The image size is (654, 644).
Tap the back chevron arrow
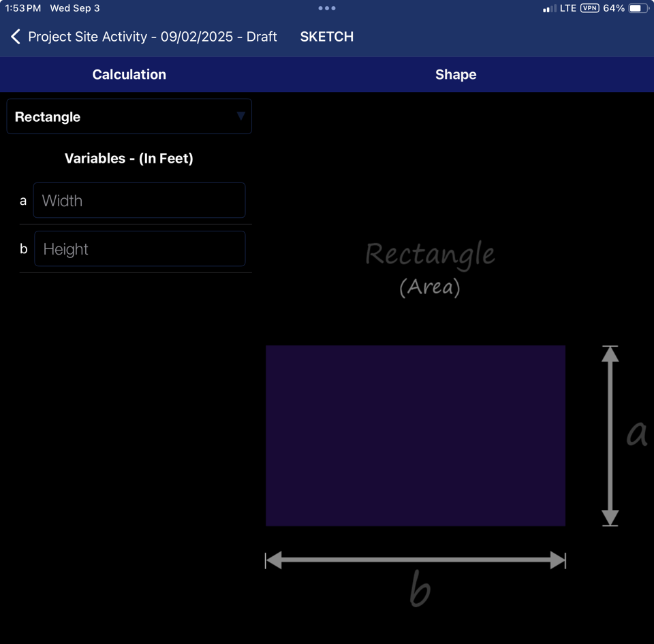[16, 37]
